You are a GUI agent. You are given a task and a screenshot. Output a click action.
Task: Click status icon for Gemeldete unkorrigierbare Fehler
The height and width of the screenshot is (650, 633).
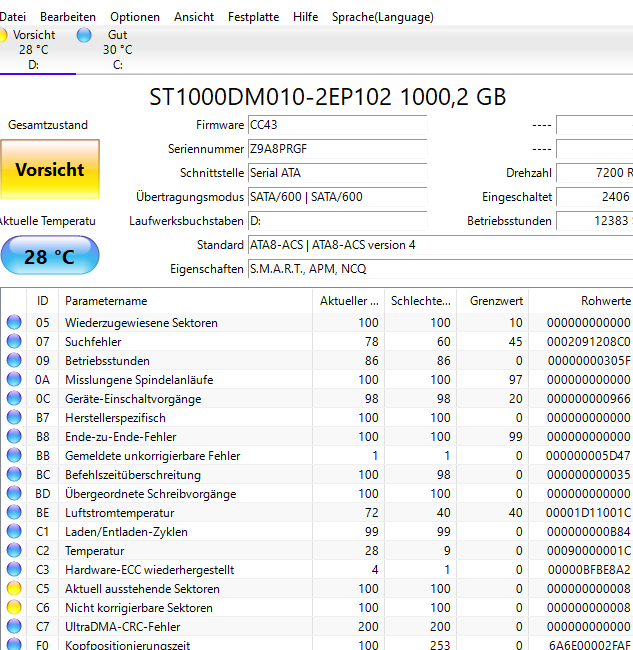pyautogui.click(x=14, y=455)
